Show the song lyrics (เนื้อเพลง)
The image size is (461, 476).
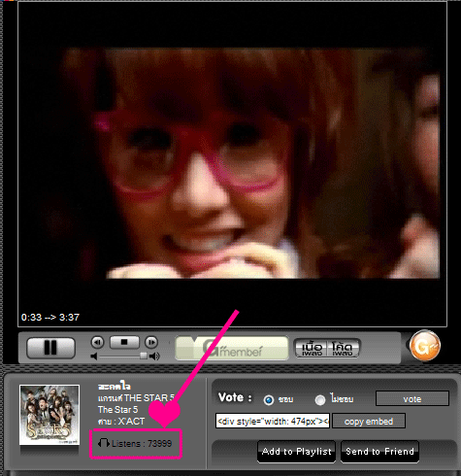(x=312, y=349)
